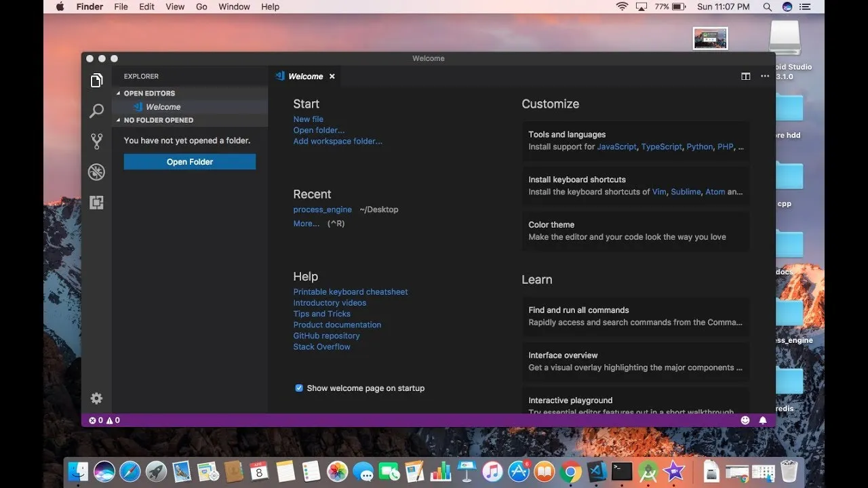Disable Show welcome page on startup
This screenshot has width=868, height=488.
tap(299, 388)
